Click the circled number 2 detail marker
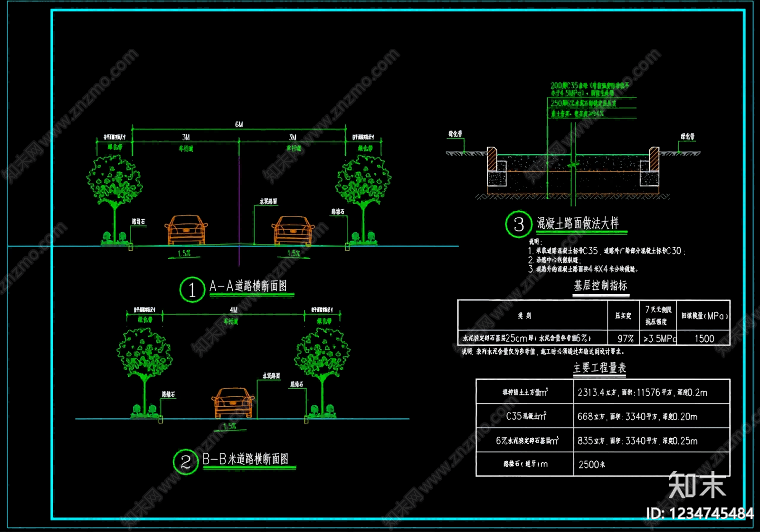This screenshot has width=760, height=532. (x=186, y=462)
